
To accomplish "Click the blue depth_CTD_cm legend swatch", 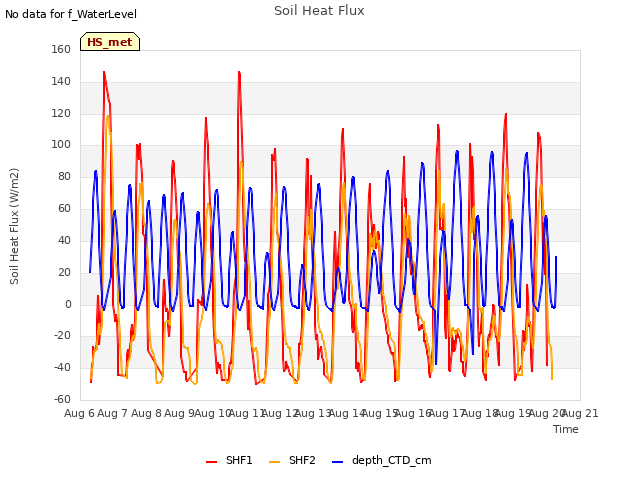I will (x=338, y=462).
